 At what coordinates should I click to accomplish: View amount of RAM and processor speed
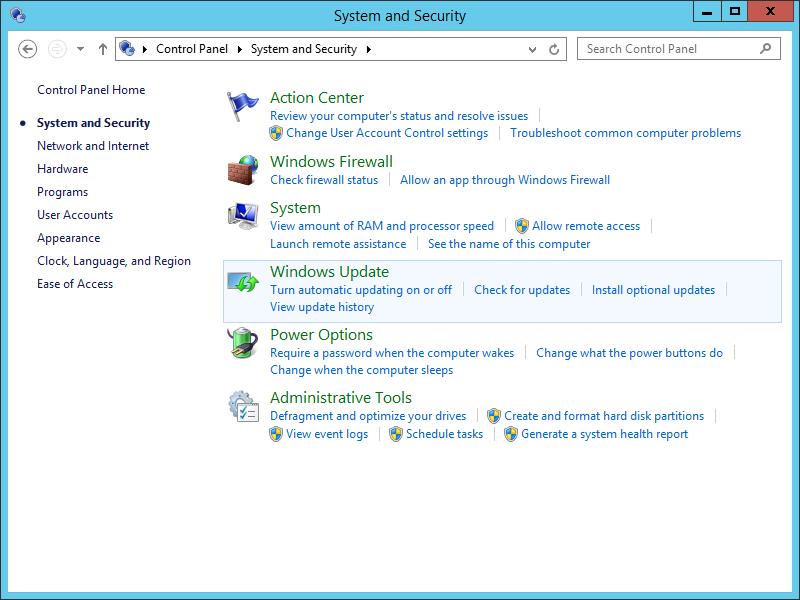(x=382, y=226)
